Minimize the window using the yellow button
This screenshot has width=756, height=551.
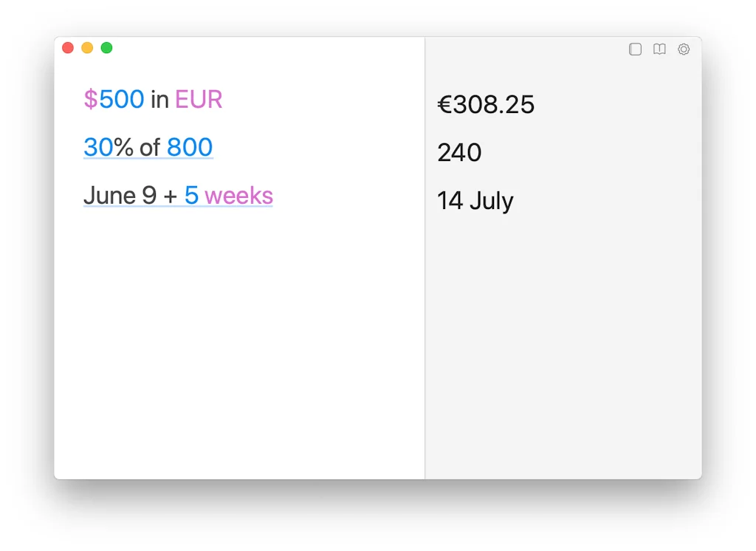click(87, 48)
